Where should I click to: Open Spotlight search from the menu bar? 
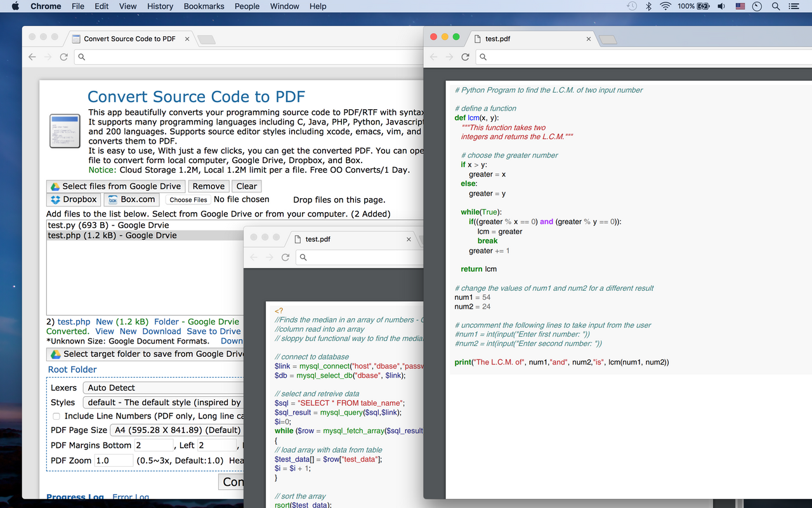775,6
